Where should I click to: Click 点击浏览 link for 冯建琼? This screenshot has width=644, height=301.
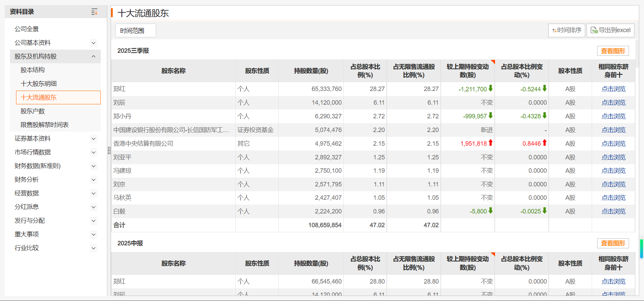click(613, 171)
